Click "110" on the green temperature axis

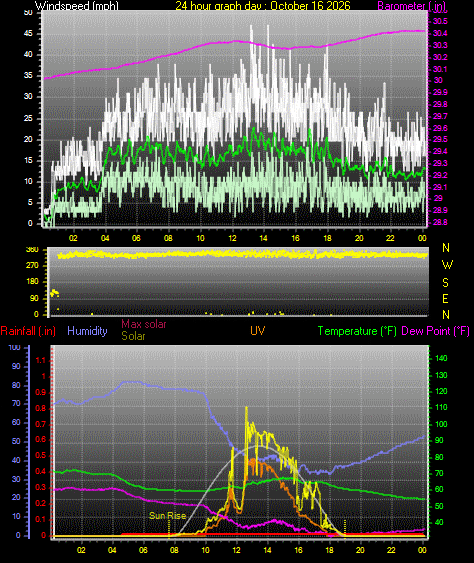tap(441, 408)
